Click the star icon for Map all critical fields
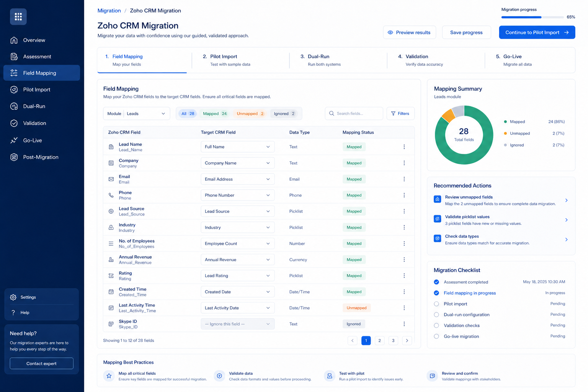Screen dimensions: 588x392 pyautogui.click(x=109, y=376)
